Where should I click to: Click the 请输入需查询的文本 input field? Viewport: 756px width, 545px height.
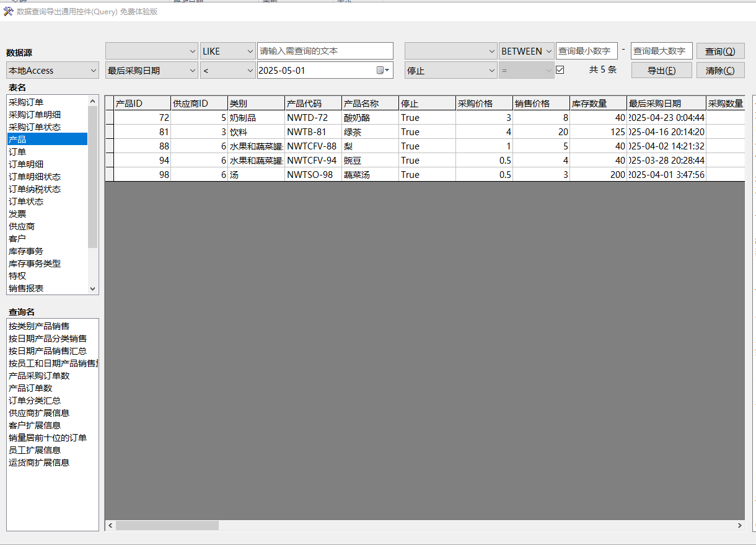point(325,51)
